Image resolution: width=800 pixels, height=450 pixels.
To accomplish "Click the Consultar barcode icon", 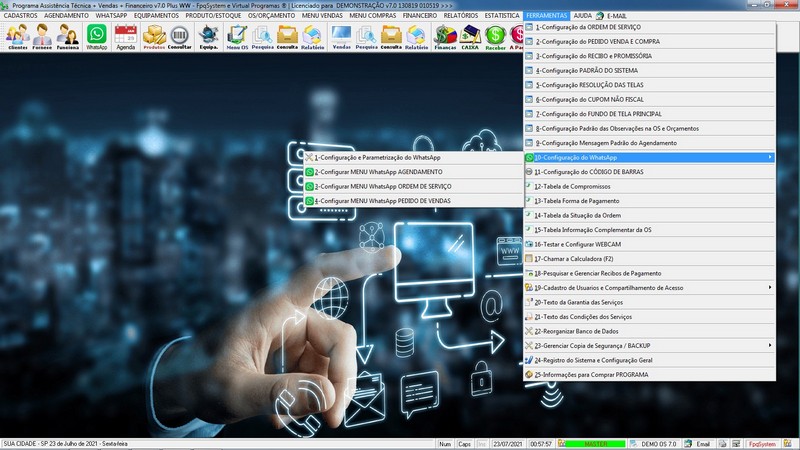I will [180, 37].
